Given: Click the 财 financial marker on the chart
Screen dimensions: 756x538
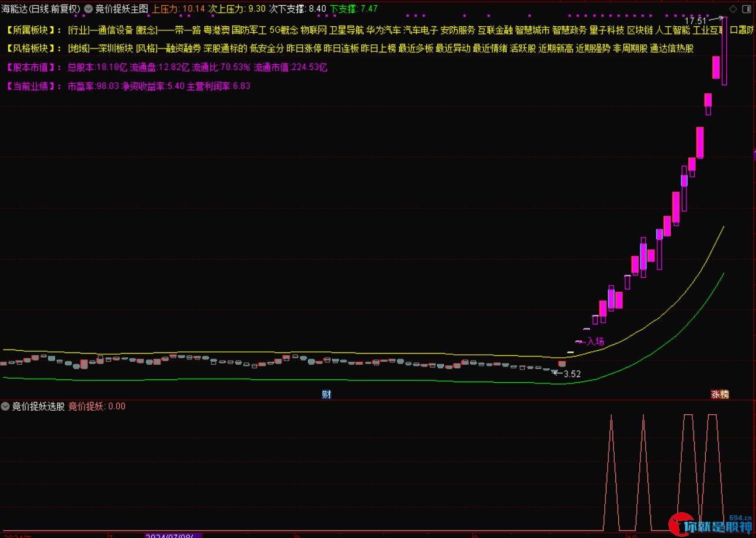Looking at the screenshot, I should (x=326, y=394).
